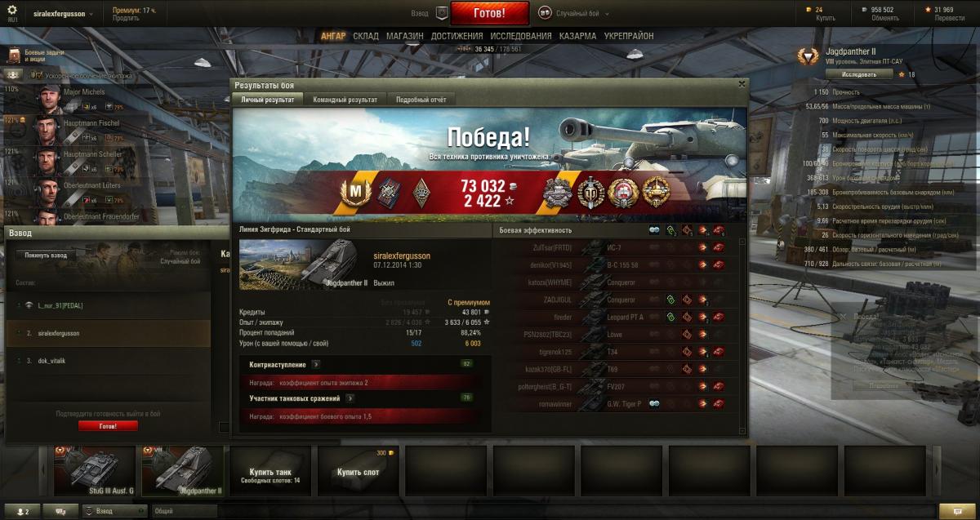
Task: Click the destroyed-vehicles icon in the efficiency header
Action: coord(719,231)
